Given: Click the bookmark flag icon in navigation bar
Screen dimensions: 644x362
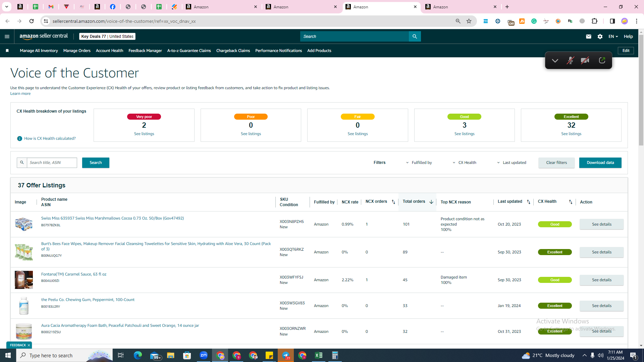Looking at the screenshot, I should pos(7,51).
